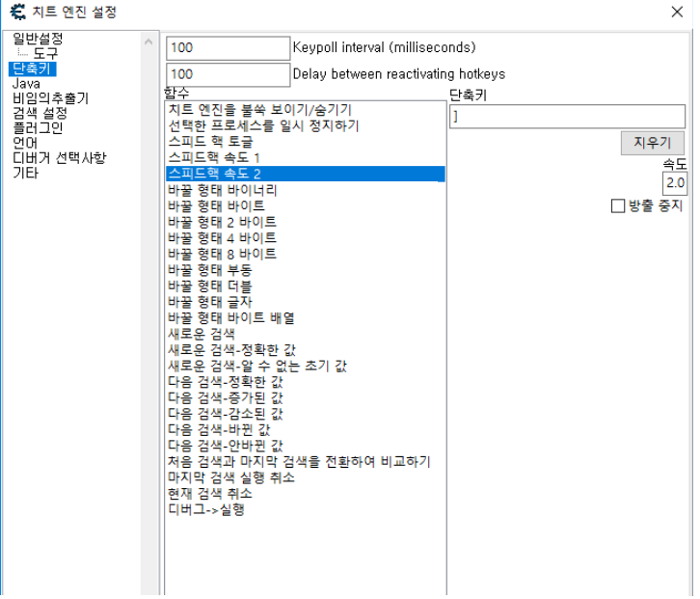The width and height of the screenshot is (700, 599).
Task: Select 바꿀 형태 바이너리 function
Action: (308, 192)
